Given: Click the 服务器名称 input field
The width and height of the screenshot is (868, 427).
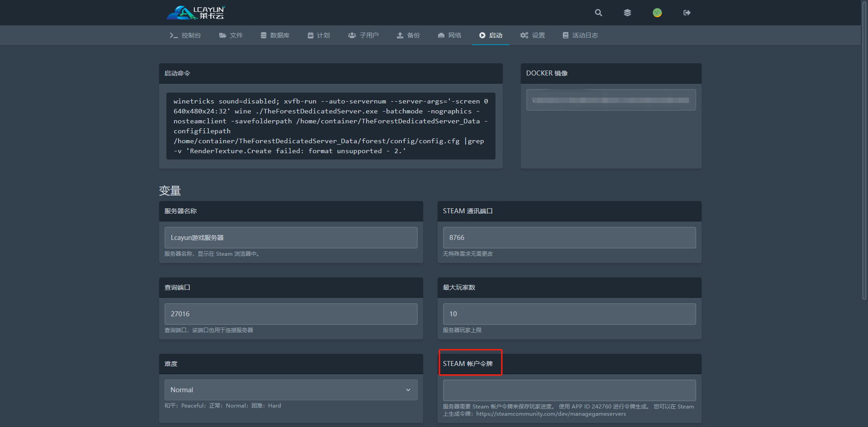Looking at the screenshot, I should pos(291,238).
